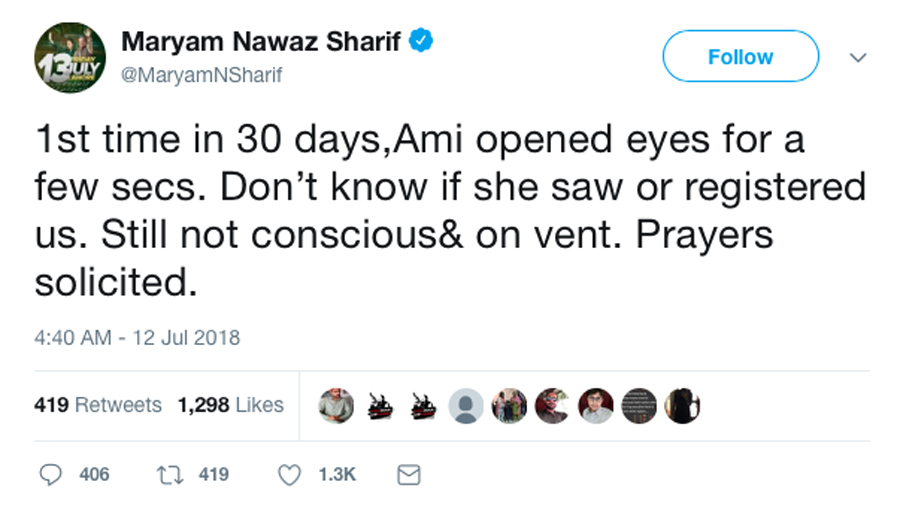
Task: Open Maryam Nawaz Sharif's profile picture
Action: tap(70, 57)
